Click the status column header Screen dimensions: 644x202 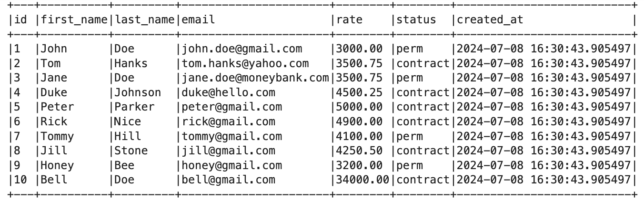tap(416, 20)
